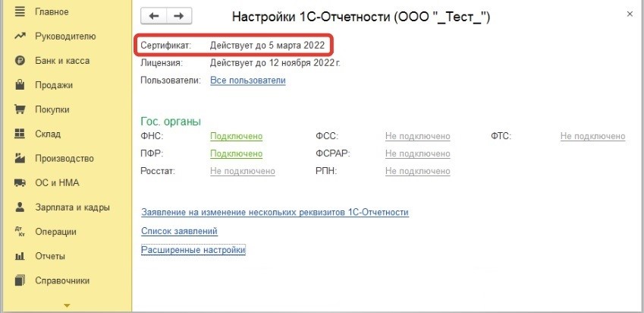Click the Сертификат: label
This screenshot has height=313, width=644.
[x=166, y=46]
